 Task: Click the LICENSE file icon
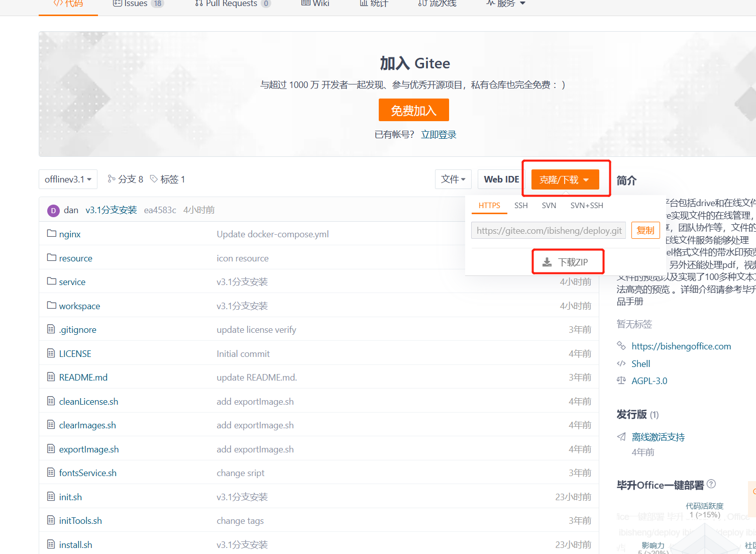pyautogui.click(x=51, y=353)
